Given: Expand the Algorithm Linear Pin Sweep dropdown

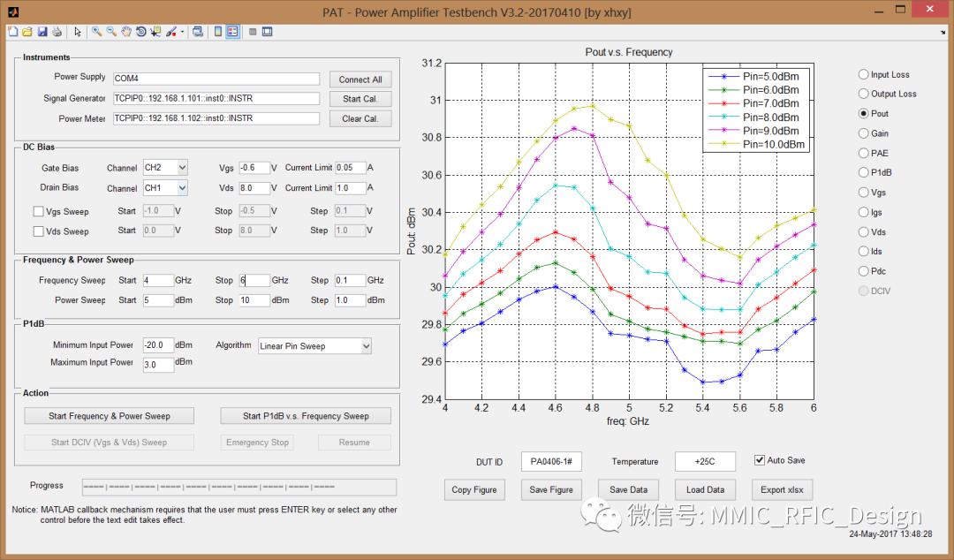Looking at the screenshot, I should point(314,346).
